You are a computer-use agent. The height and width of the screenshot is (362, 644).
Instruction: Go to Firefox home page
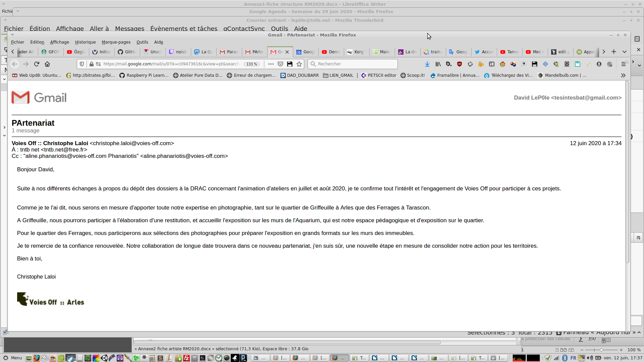tap(47, 64)
